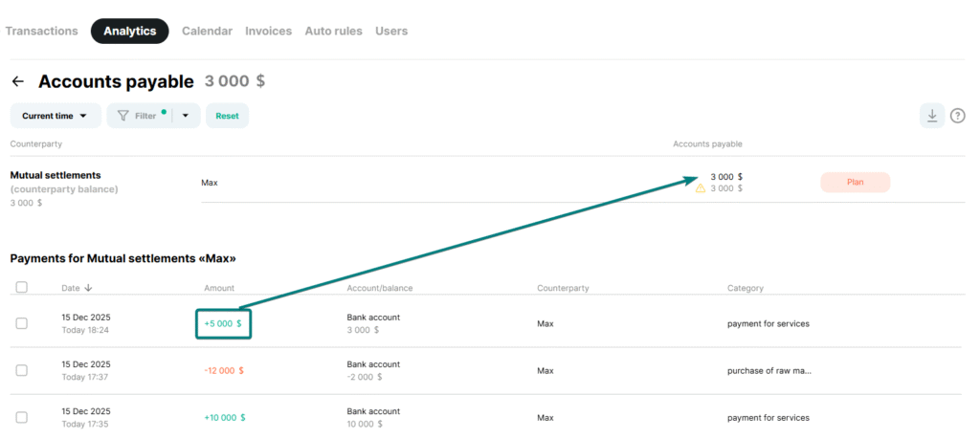The height and width of the screenshot is (439, 980).
Task: Open the Current time dropdown
Action: (x=56, y=116)
